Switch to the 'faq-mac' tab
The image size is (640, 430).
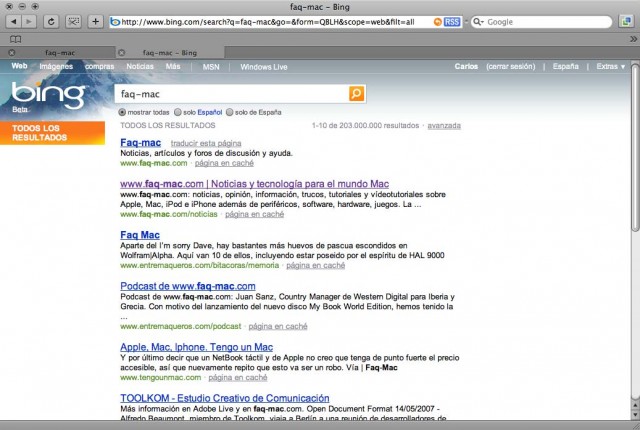[60, 53]
